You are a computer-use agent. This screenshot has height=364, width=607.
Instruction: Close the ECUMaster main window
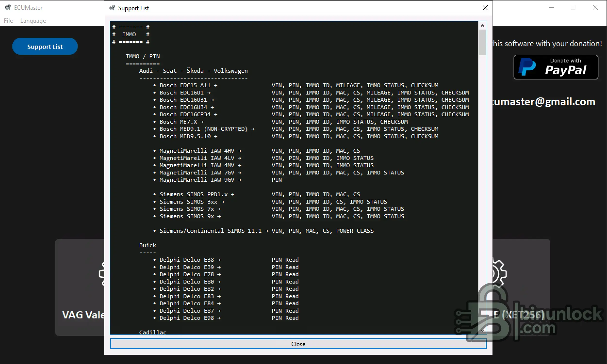[595, 8]
